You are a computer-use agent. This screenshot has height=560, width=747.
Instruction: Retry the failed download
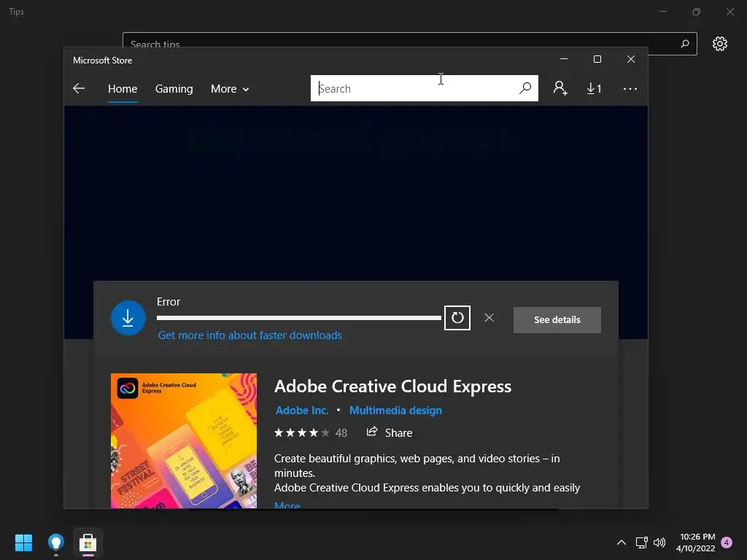[x=457, y=318]
